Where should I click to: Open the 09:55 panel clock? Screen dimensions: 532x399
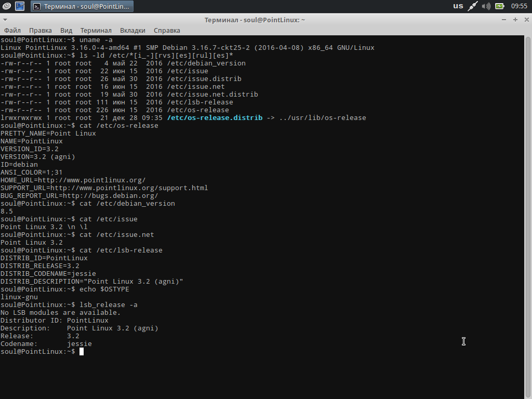pyautogui.click(x=519, y=6)
